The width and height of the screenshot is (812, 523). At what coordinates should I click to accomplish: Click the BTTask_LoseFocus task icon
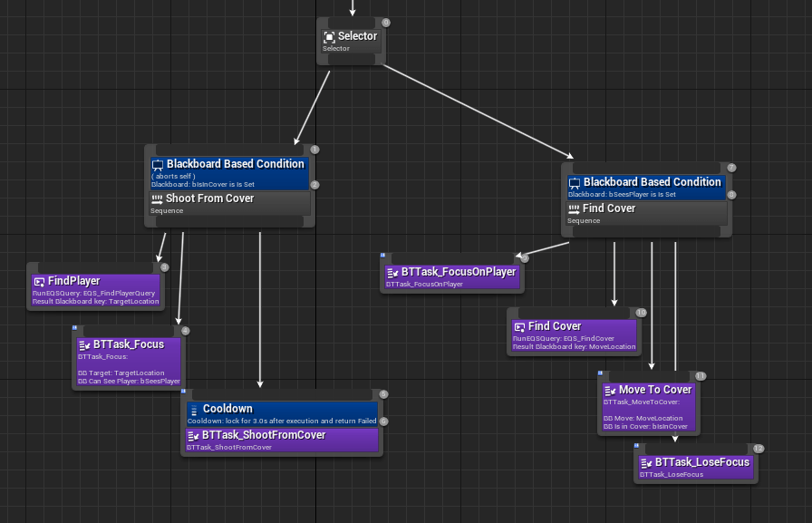(646, 462)
